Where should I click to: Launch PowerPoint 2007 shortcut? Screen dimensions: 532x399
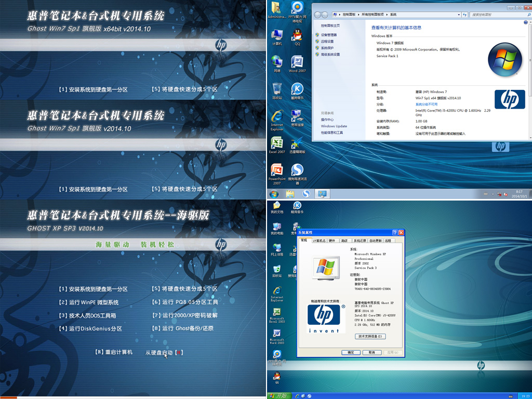[x=277, y=174]
